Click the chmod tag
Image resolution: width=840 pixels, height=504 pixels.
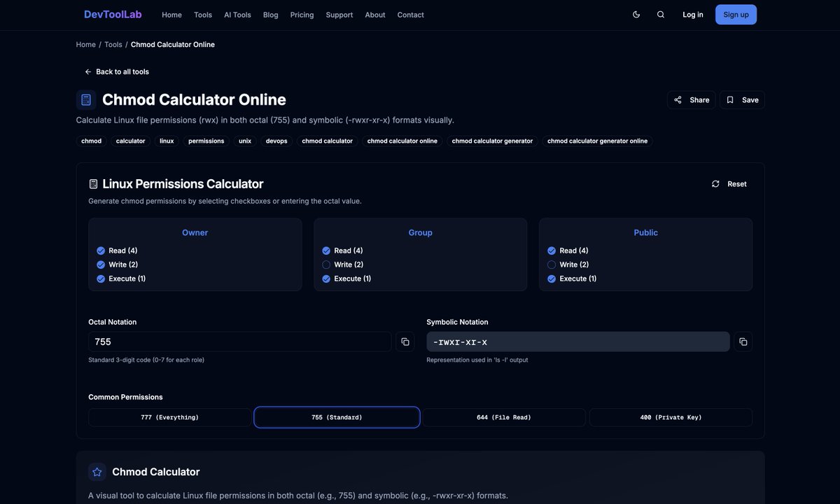pyautogui.click(x=92, y=141)
